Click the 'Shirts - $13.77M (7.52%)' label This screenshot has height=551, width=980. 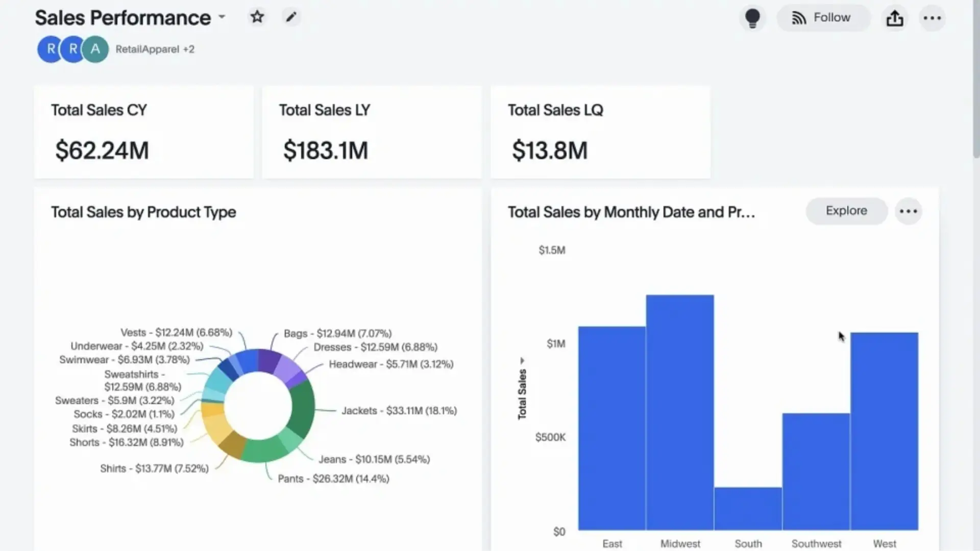(154, 468)
